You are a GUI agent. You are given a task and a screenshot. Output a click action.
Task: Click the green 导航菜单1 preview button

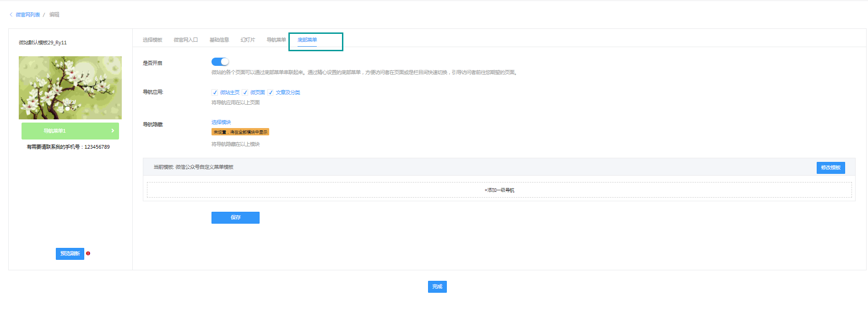pyautogui.click(x=70, y=131)
